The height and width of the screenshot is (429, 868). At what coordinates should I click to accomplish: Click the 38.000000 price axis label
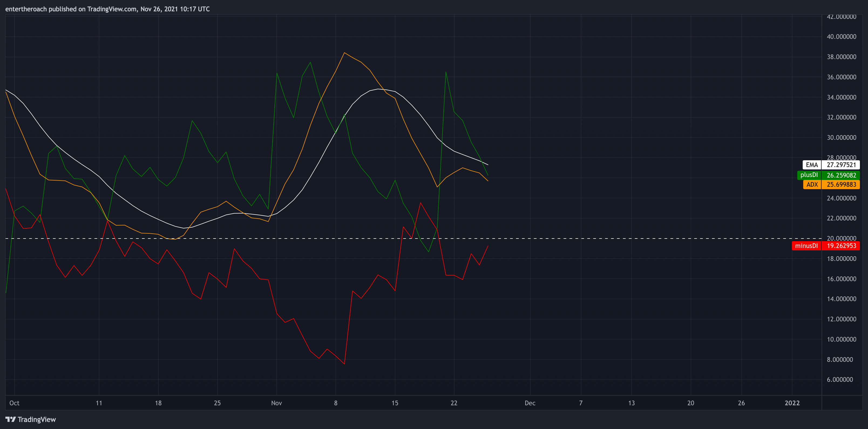[841, 57]
